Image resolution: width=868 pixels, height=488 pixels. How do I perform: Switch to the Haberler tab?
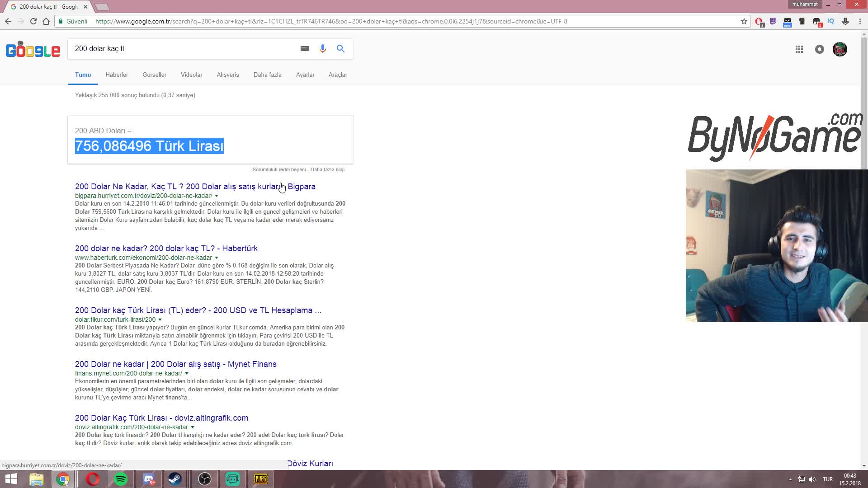pos(117,75)
